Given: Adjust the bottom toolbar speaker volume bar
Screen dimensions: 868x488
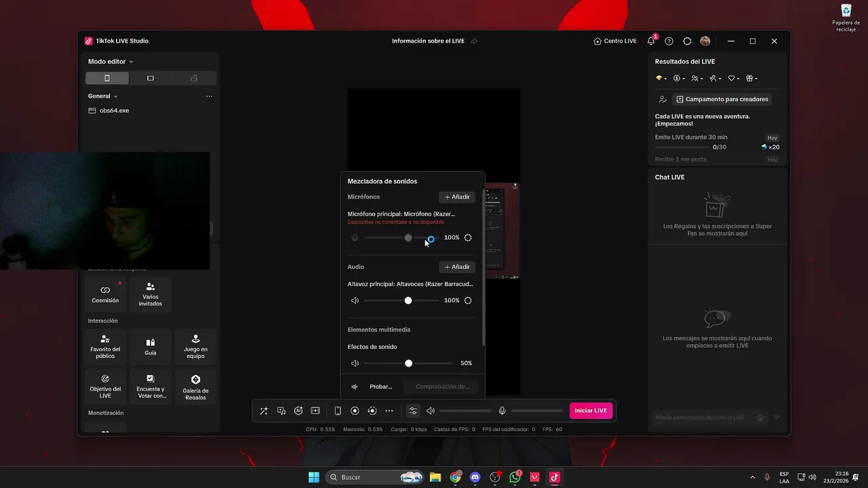Looking at the screenshot, I should click(465, 411).
